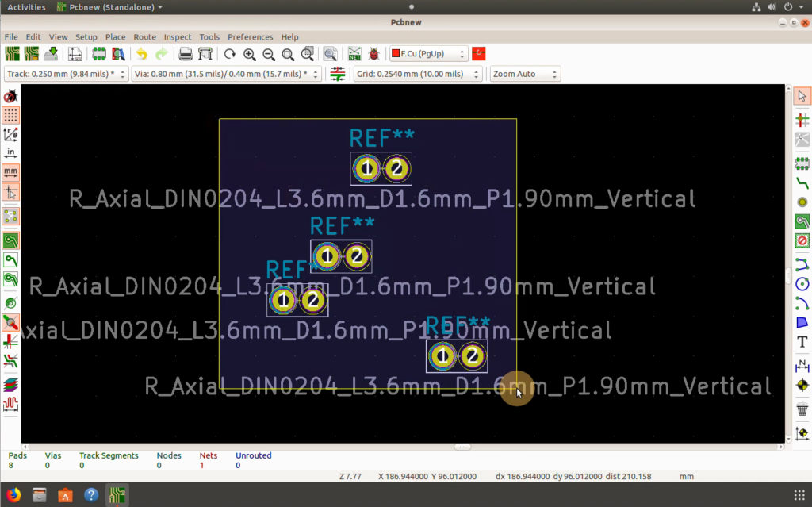Launch Firefox from the dock
This screenshot has height=507, width=812.
[x=13, y=494]
